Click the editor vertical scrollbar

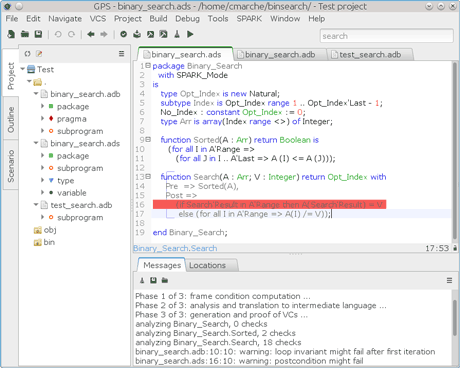pos(455,150)
